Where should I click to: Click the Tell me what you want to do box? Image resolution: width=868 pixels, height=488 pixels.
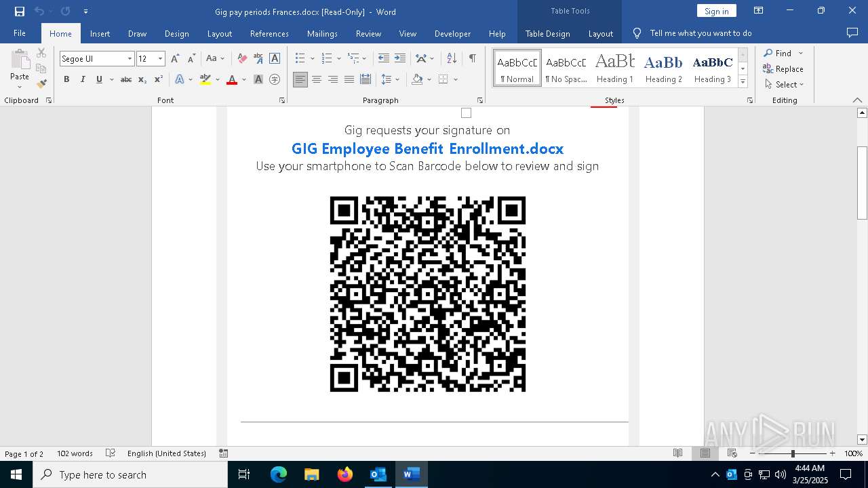click(x=701, y=33)
